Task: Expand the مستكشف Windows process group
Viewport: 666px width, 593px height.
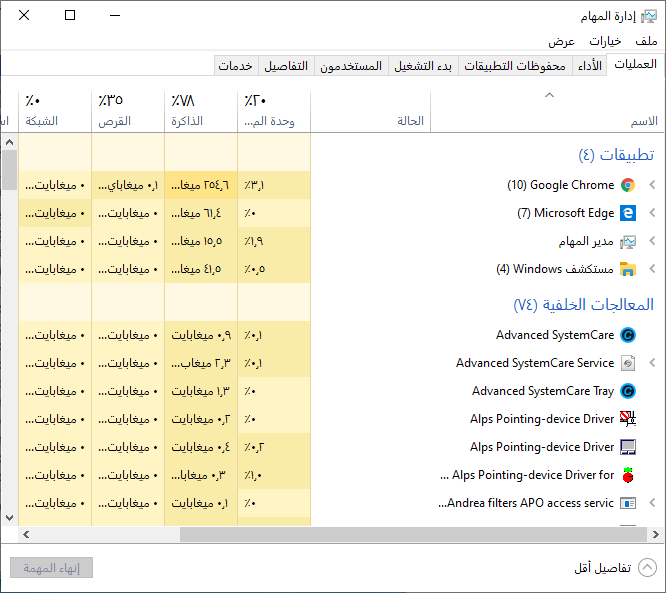Action: tap(653, 269)
